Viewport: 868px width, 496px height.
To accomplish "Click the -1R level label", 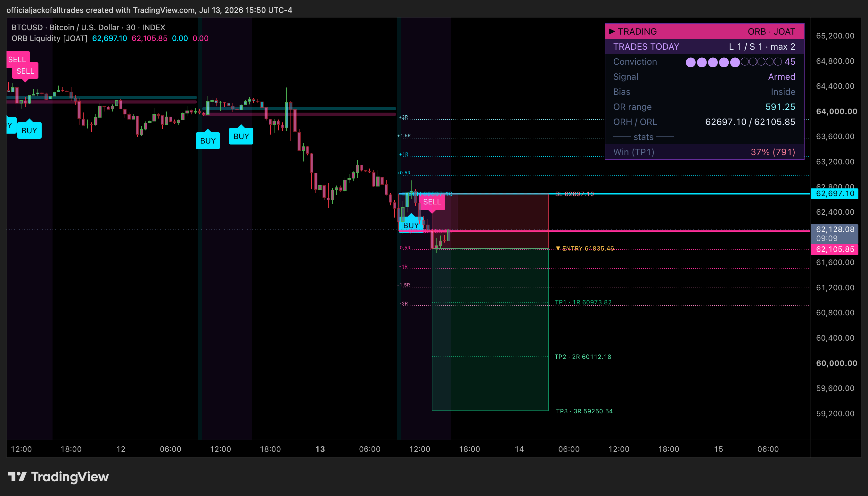I will pyautogui.click(x=404, y=266).
